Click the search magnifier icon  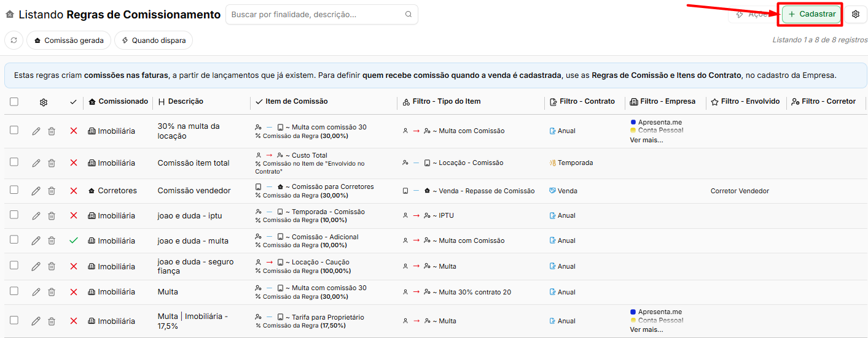pos(409,14)
